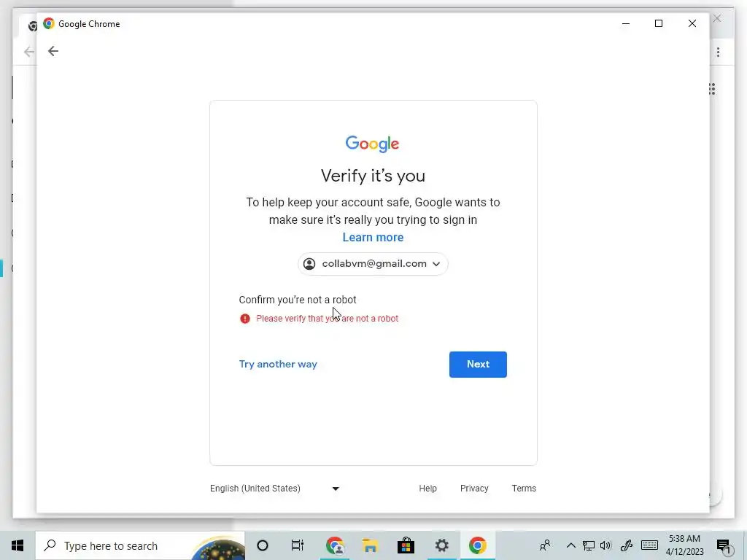Expand the collabvm@gmail.com account chooser
The width and height of the screenshot is (747, 560).
coord(373,264)
